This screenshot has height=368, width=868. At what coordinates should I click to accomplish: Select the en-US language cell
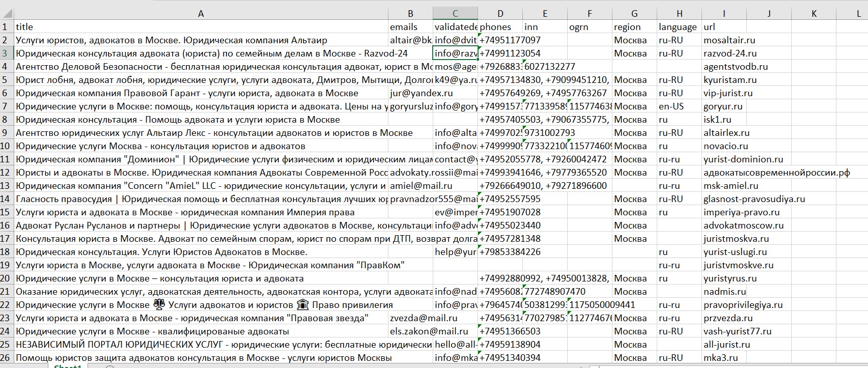pos(679,106)
